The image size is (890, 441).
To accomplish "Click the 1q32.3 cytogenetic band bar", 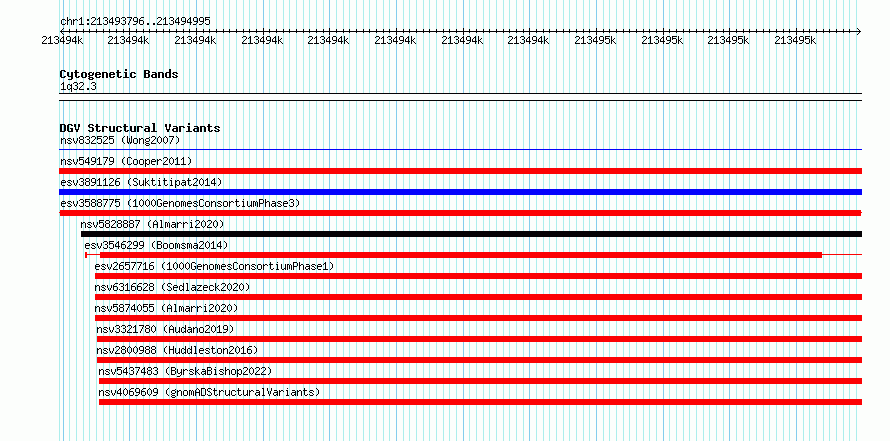I will (x=461, y=97).
